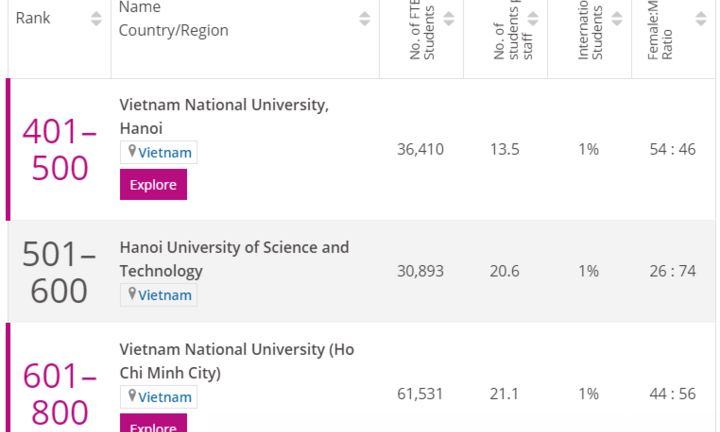Image resolution: width=720 pixels, height=432 pixels.
Task: Follow Vietnam link under Hanoi University of Science
Action: point(164,295)
